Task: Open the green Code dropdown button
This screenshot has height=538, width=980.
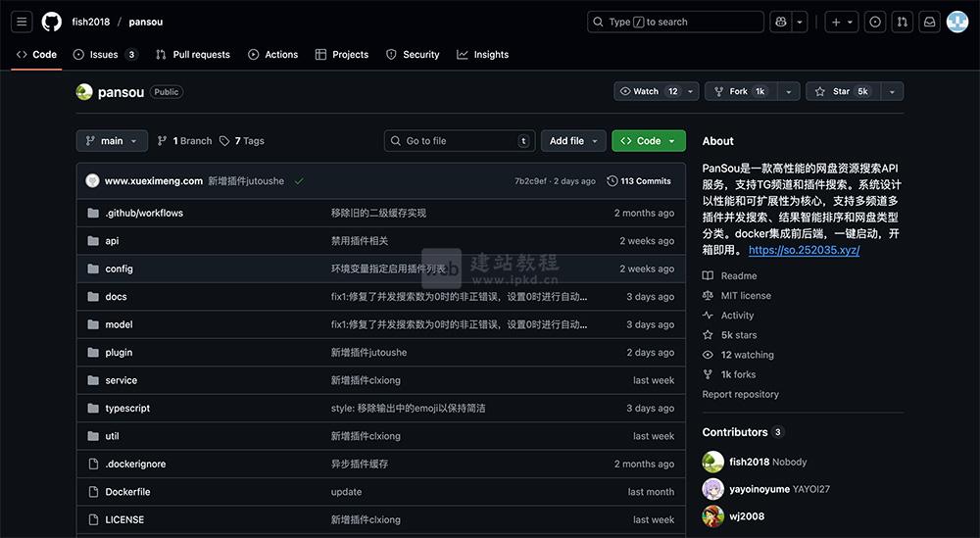Action: click(x=649, y=140)
